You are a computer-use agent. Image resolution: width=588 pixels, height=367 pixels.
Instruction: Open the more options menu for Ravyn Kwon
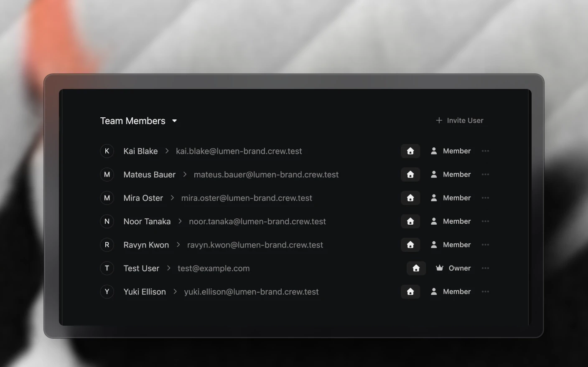485,245
